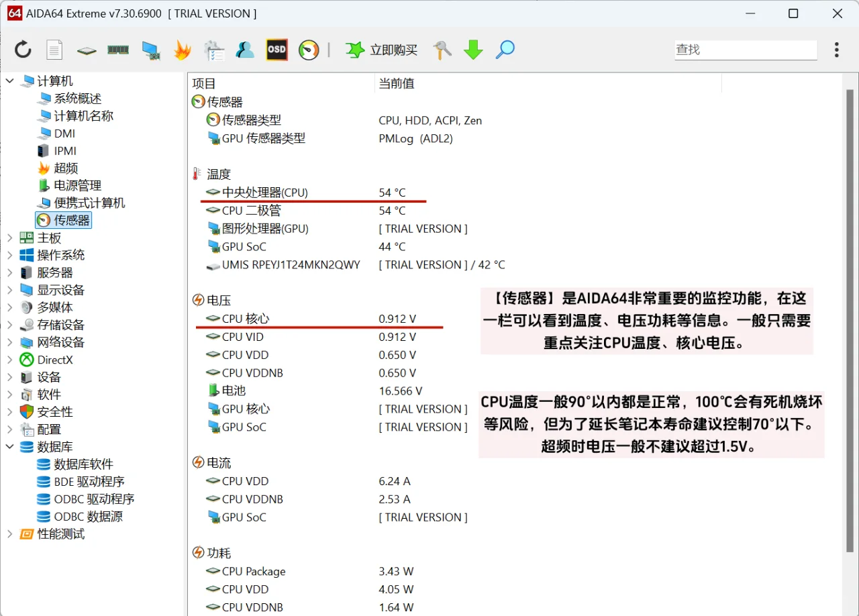Open the OSD panel toolbar icon
859x616 pixels.
click(x=276, y=50)
